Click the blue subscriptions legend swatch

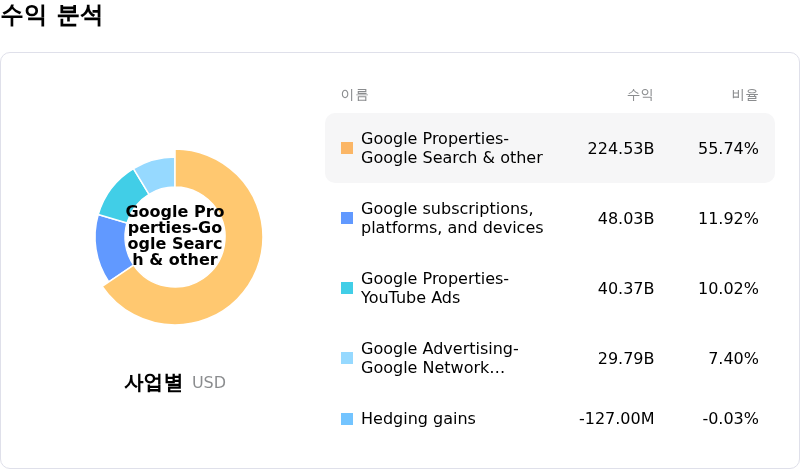pos(347,218)
